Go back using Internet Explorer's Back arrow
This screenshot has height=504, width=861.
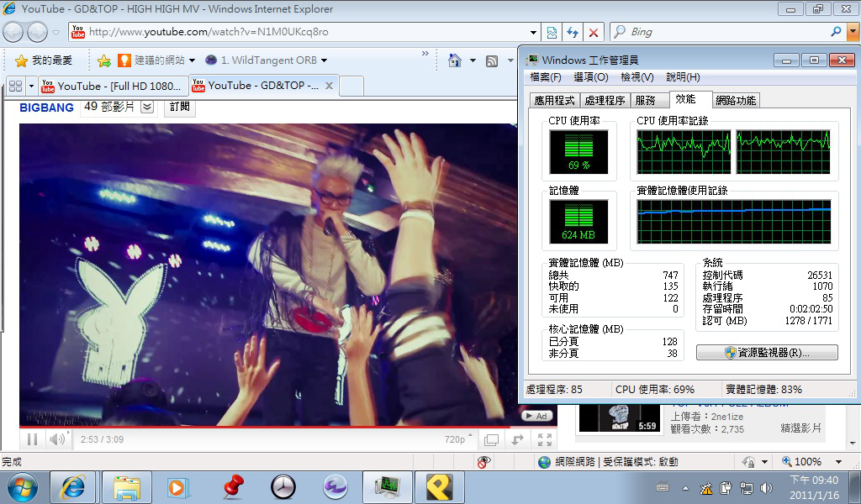click(x=13, y=33)
